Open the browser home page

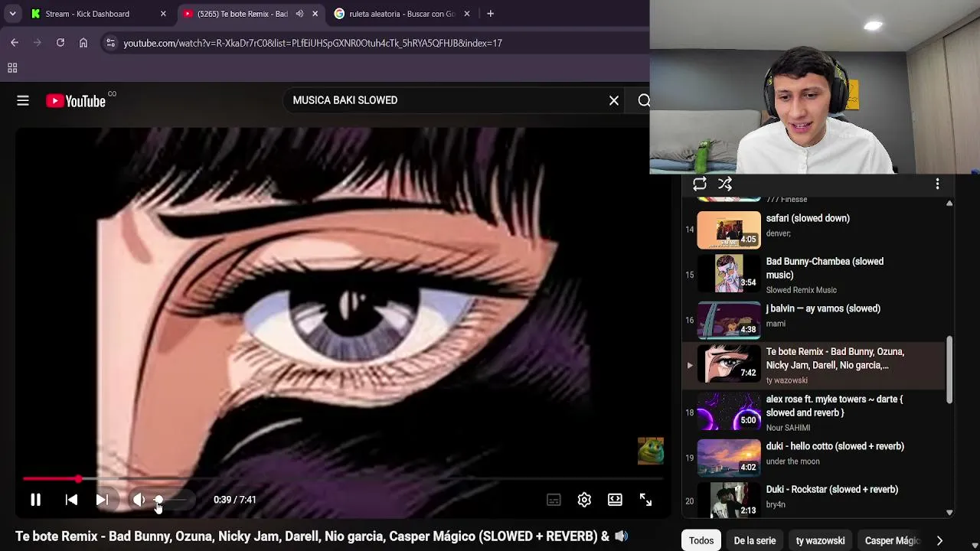[x=83, y=43]
